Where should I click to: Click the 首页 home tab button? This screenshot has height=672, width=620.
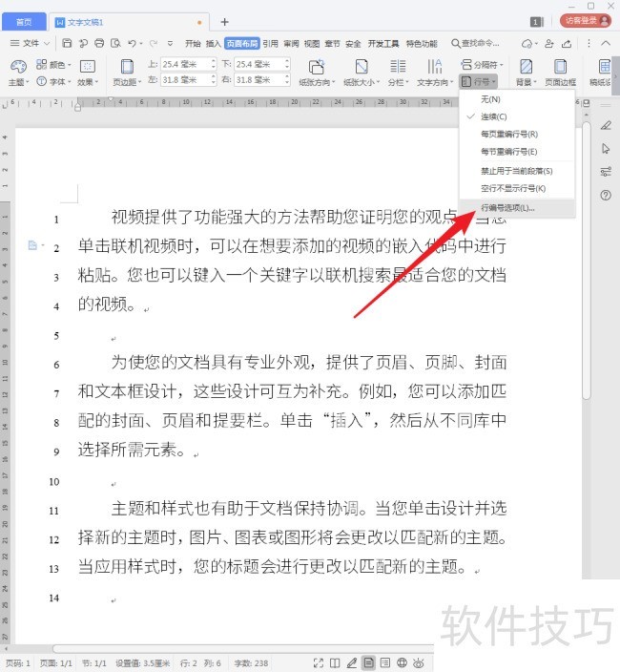point(24,22)
